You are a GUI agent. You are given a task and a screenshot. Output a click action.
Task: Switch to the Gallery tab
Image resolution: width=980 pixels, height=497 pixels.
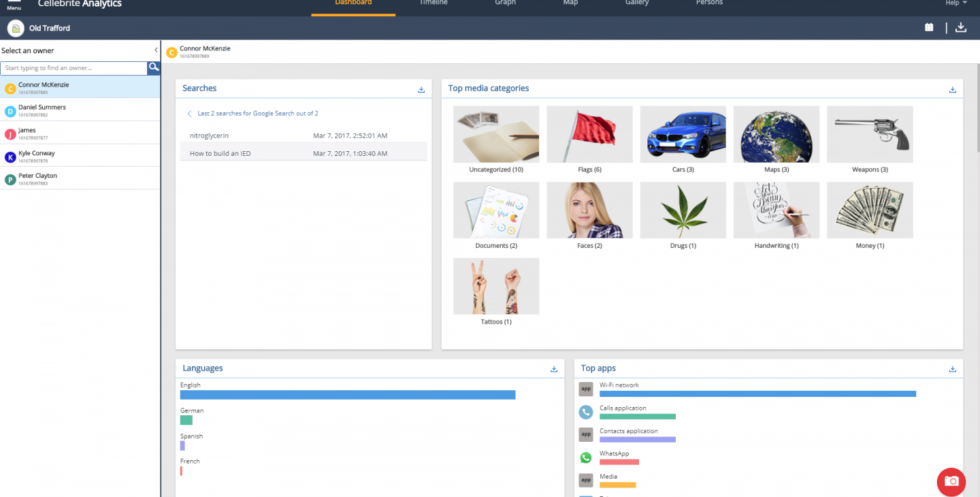pyautogui.click(x=637, y=3)
